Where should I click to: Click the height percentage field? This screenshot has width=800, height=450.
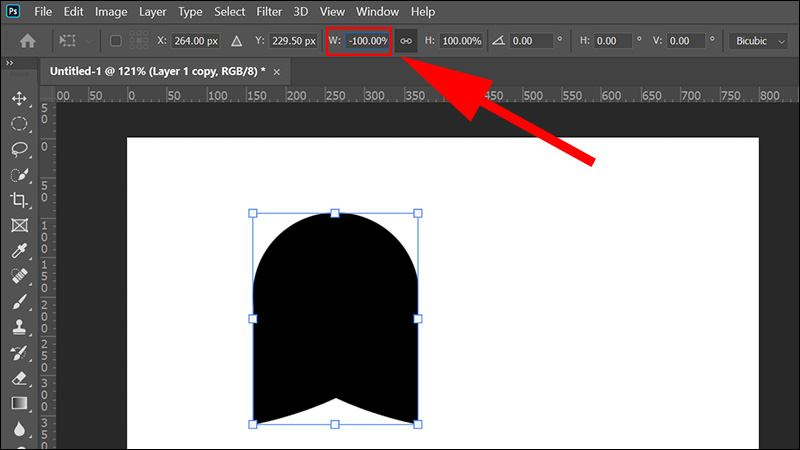point(461,41)
